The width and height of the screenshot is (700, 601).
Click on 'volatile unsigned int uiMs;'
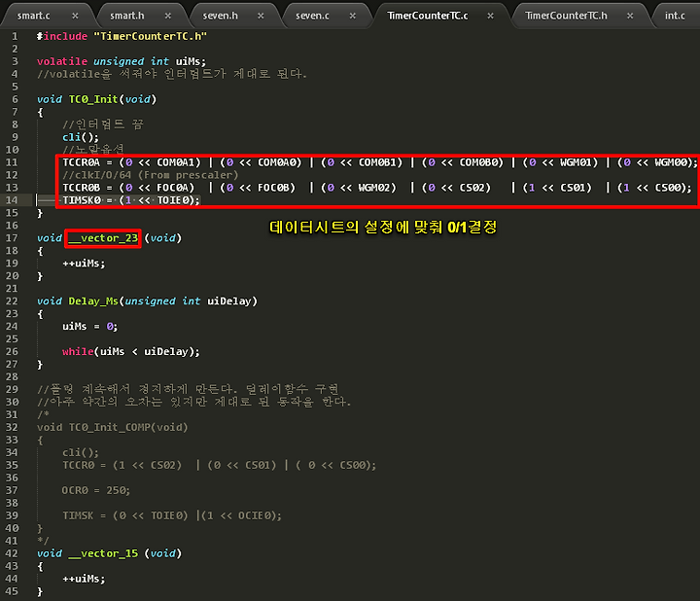click(122, 61)
